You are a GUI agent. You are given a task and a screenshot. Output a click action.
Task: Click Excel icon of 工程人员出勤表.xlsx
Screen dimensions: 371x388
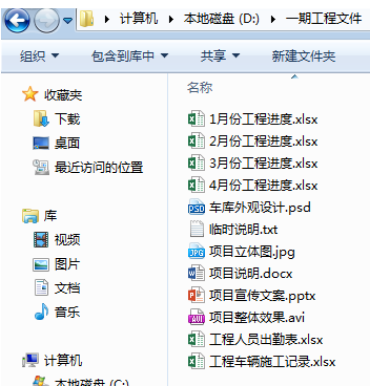pyautogui.click(x=196, y=339)
